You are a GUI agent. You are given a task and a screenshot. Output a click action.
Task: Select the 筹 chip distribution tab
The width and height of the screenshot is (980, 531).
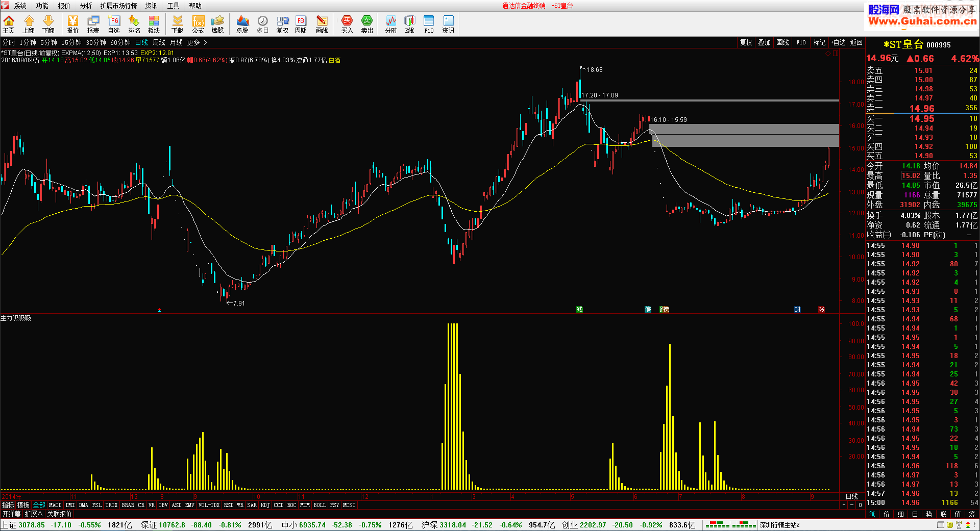pos(972,514)
